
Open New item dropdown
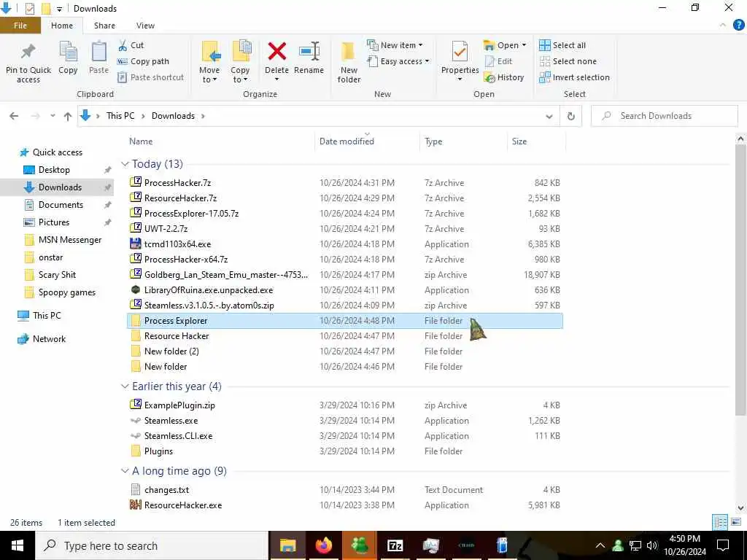coord(395,45)
